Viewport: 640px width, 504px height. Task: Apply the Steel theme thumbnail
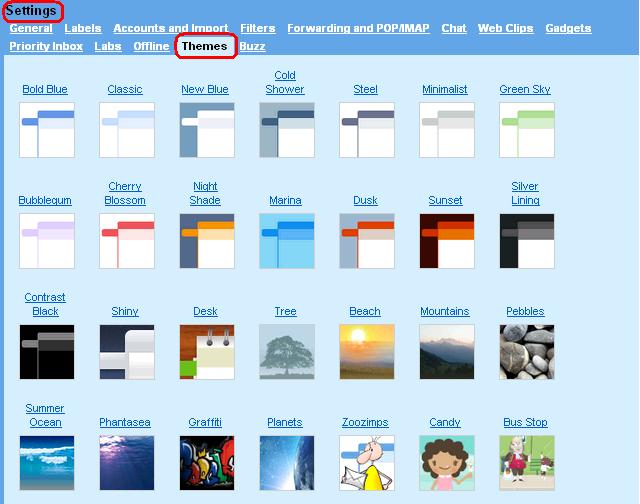click(367, 130)
